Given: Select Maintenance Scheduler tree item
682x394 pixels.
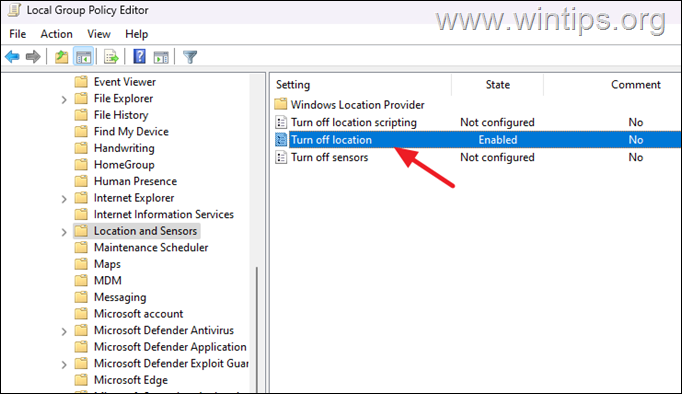Looking at the screenshot, I should point(151,247).
